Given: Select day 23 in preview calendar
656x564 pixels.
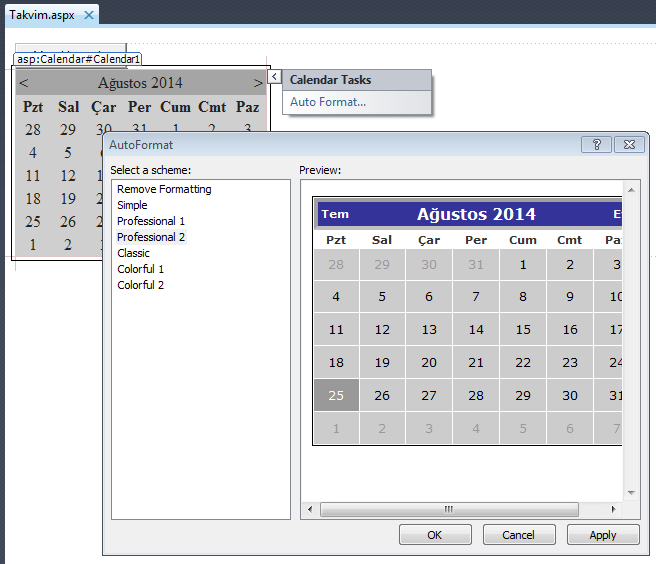Looking at the screenshot, I should (x=570, y=362).
